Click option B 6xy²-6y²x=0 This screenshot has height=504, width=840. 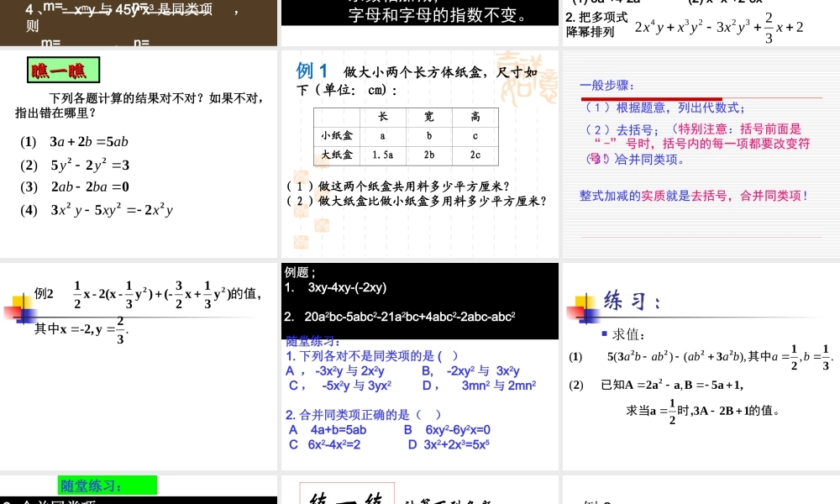447,429
